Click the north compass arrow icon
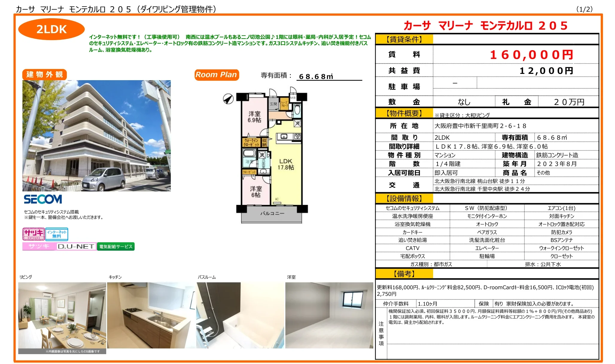The height and width of the screenshot is (364, 615). [x=228, y=99]
